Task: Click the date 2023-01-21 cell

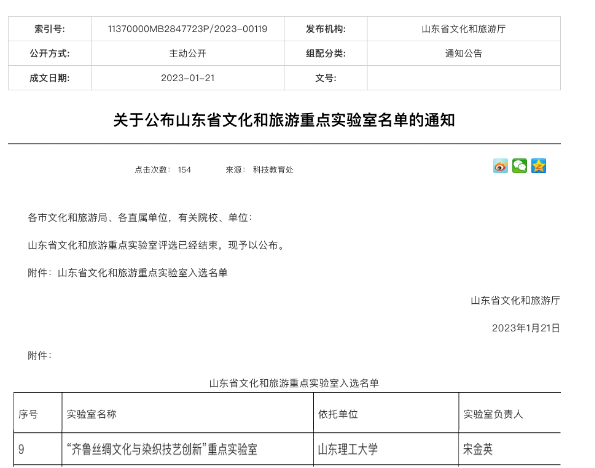Action: [x=187, y=78]
